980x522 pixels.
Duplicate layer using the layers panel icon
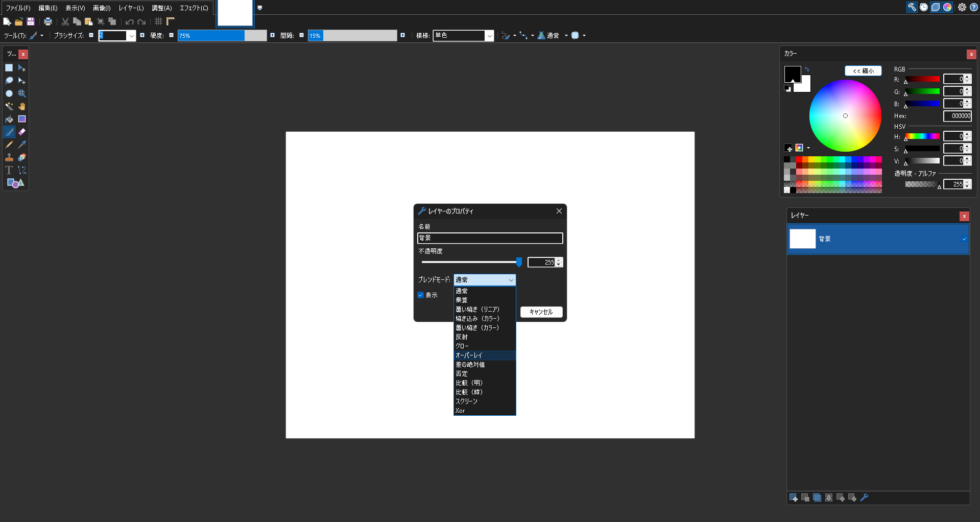coord(817,497)
